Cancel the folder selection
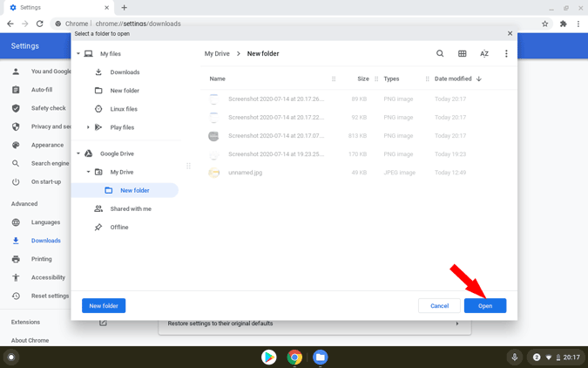 (x=439, y=306)
